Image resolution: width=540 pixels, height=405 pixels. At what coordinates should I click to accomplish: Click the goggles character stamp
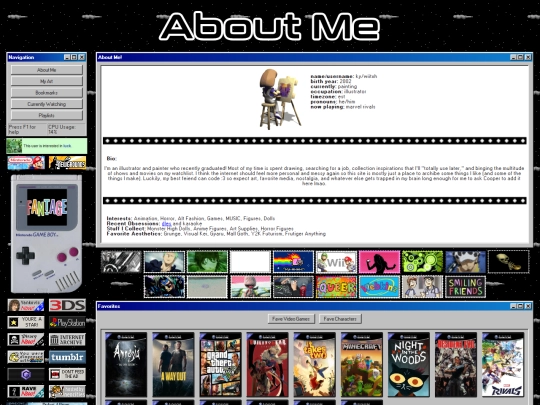click(x=164, y=287)
